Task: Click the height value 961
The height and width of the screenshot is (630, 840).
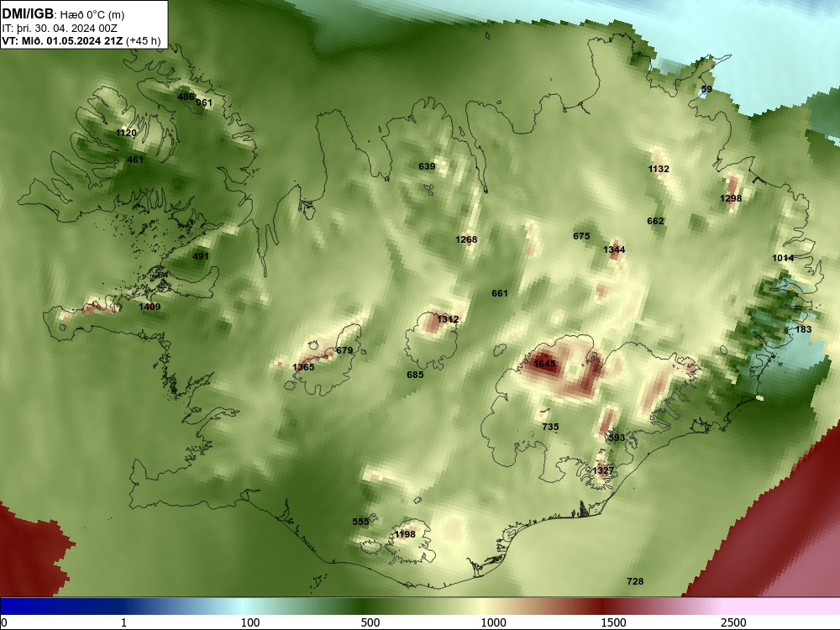Action: [204, 102]
